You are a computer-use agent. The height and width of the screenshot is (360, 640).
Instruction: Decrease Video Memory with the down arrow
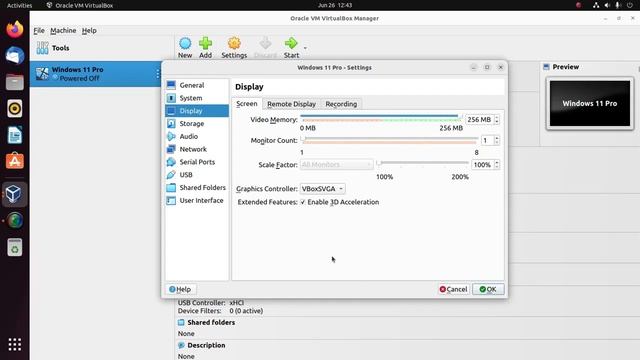pyautogui.click(x=497, y=122)
